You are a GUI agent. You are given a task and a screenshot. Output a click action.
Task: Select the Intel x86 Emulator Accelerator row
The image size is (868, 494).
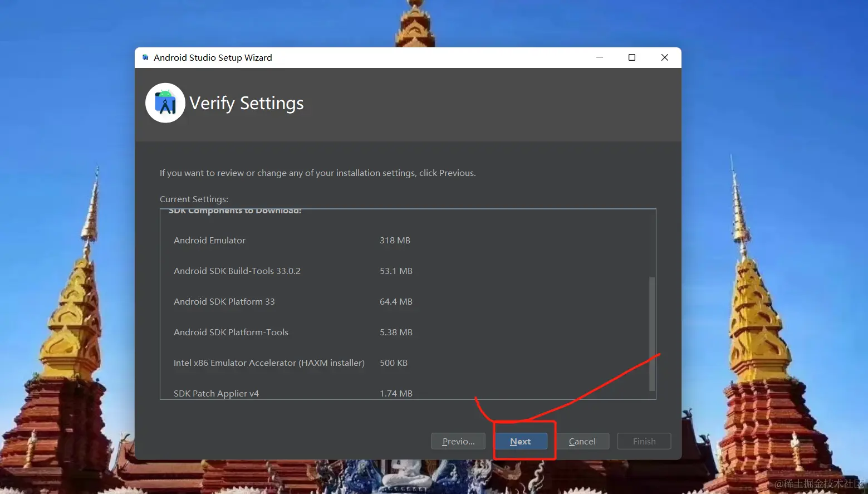pyautogui.click(x=269, y=363)
